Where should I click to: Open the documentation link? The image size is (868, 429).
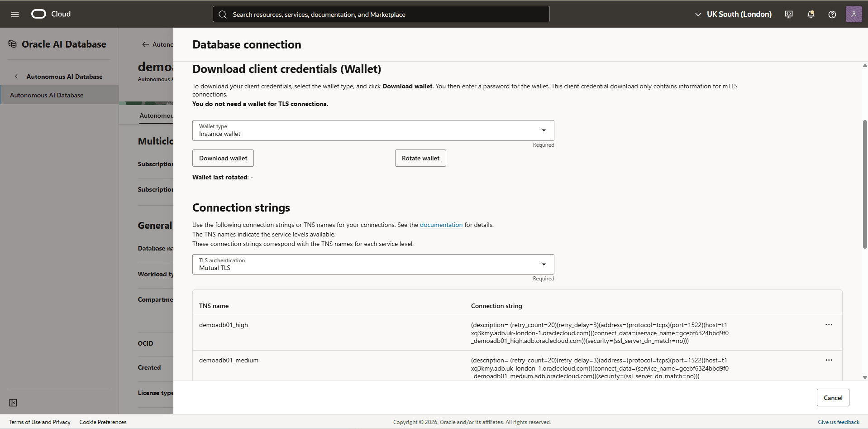click(441, 225)
